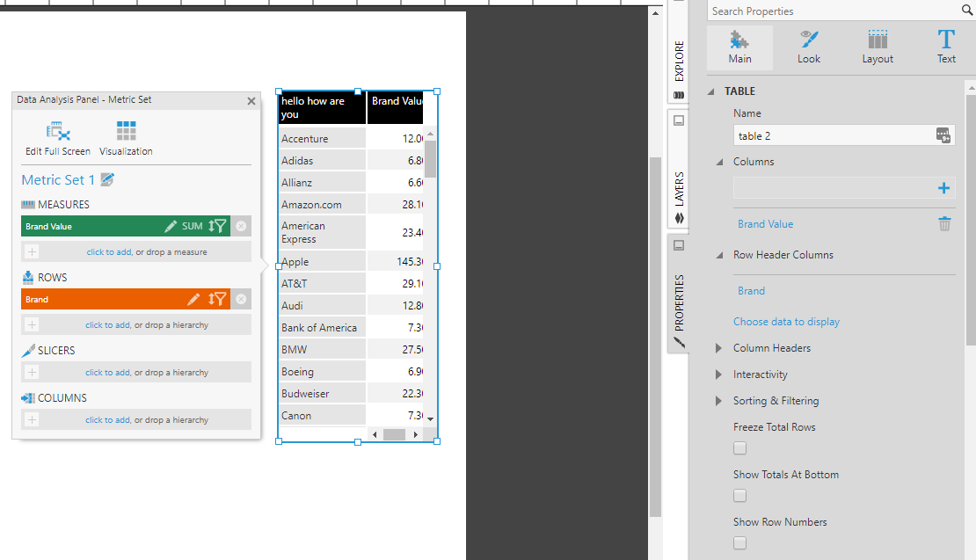The width and height of the screenshot is (976, 560).
Task: Click 'click to add' under Rows
Action: [x=107, y=324]
